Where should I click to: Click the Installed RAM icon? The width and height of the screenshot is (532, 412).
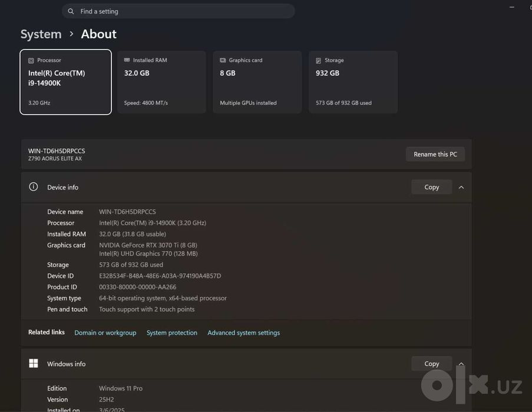(x=127, y=60)
